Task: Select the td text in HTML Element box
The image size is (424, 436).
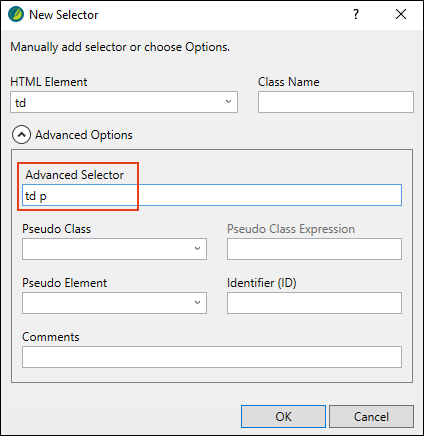Action: pos(20,103)
